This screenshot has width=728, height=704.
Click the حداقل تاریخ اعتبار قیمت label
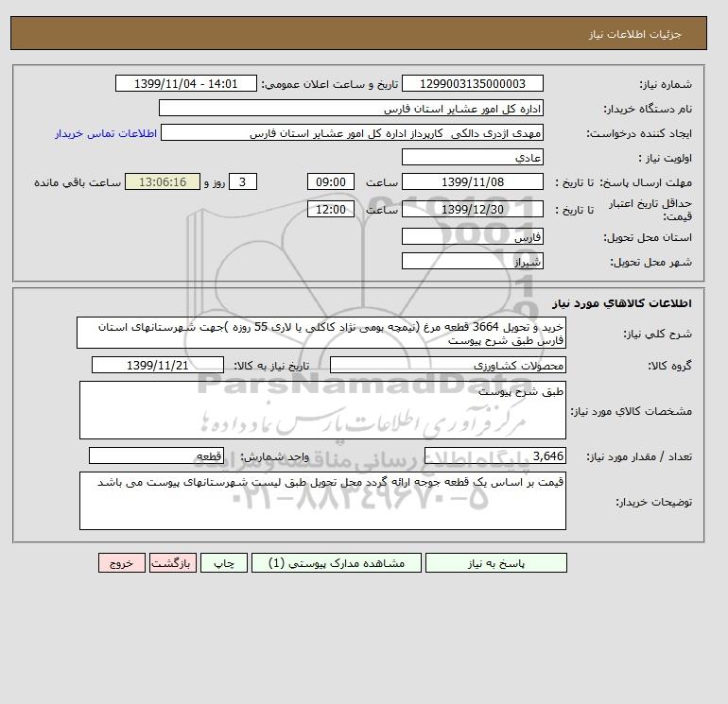pyautogui.click(x=650, y=210)
